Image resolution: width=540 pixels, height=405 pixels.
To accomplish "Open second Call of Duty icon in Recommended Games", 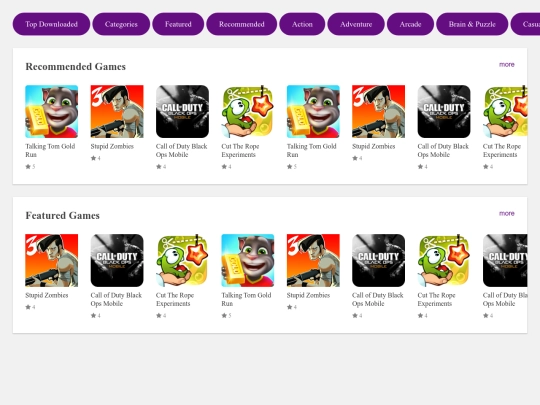I will coord(444,112).
